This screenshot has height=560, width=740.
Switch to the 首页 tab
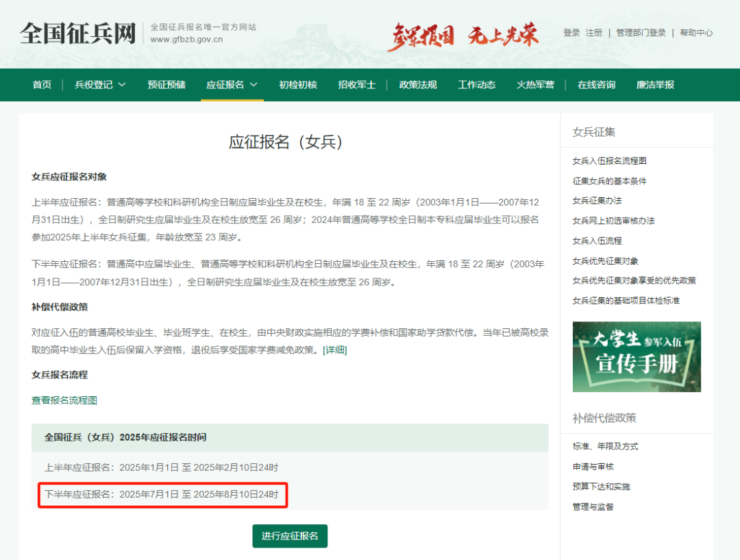[41, 84]
